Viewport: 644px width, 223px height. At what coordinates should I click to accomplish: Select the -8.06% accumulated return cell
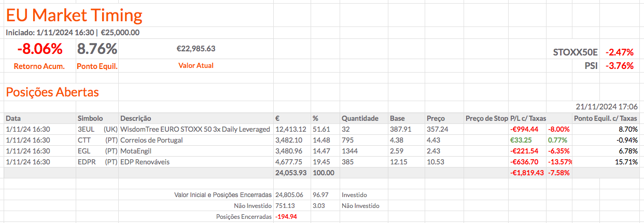[x=39, y=49]
